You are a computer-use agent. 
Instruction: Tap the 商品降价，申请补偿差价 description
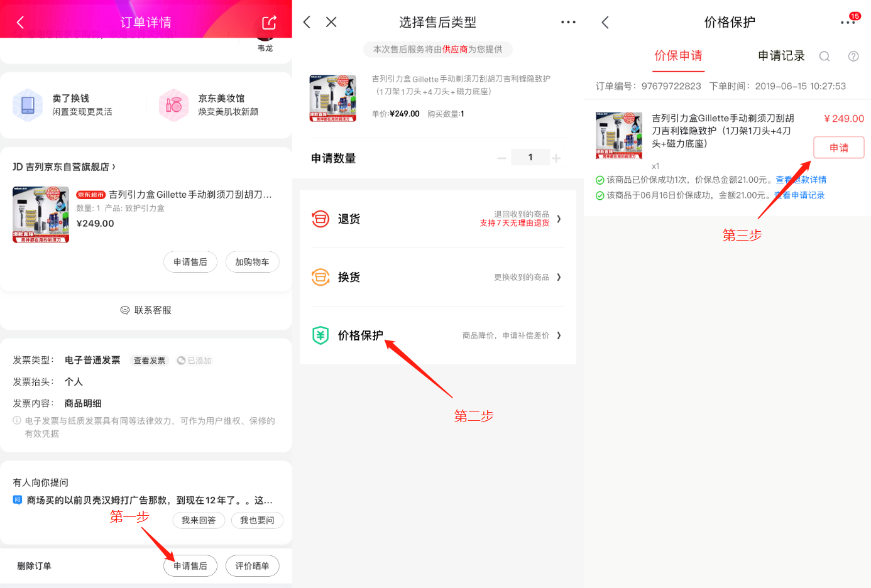506,335
